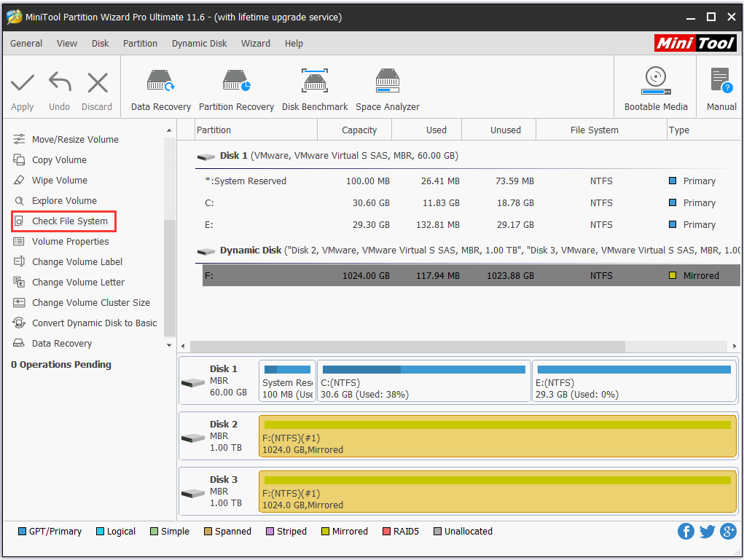Screen dimensions: 744x560
Task: Click the Unallocated legend swatch
Action: pyautogui.click(x=437, y=532)
